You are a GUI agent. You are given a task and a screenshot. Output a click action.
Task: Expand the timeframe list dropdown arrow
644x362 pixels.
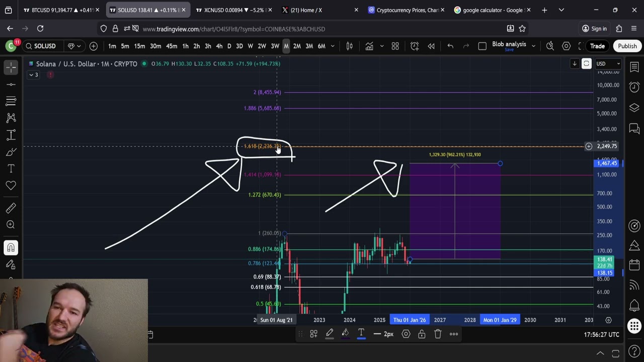333,46
